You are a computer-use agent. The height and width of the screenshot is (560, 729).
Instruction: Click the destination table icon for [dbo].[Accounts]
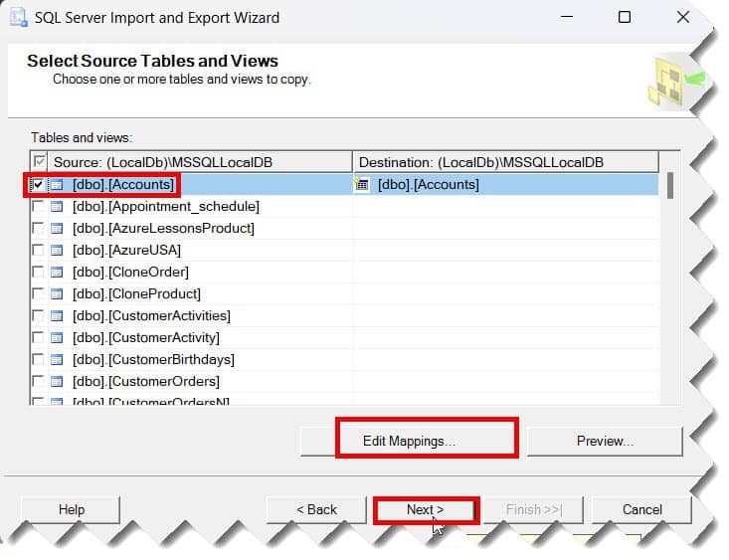pos(361,185)
